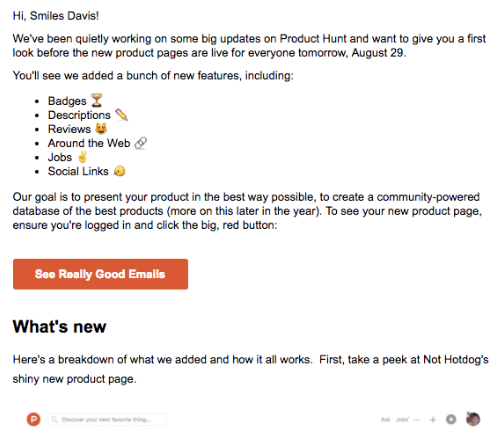Click the link chain emoji
The image size is (504, 436).
pyautogui.click(x=140, y=143)
